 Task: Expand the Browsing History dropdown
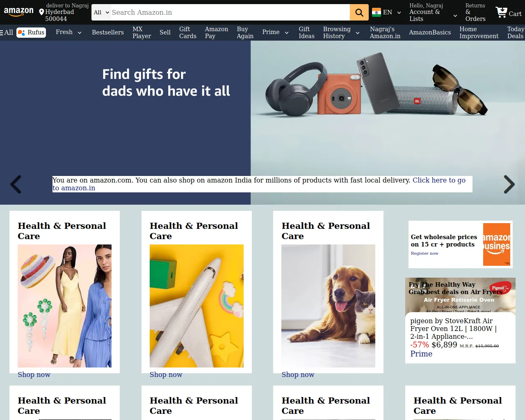(358, 33)
